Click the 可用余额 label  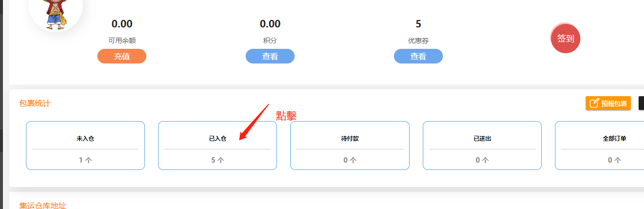(122, 41)
